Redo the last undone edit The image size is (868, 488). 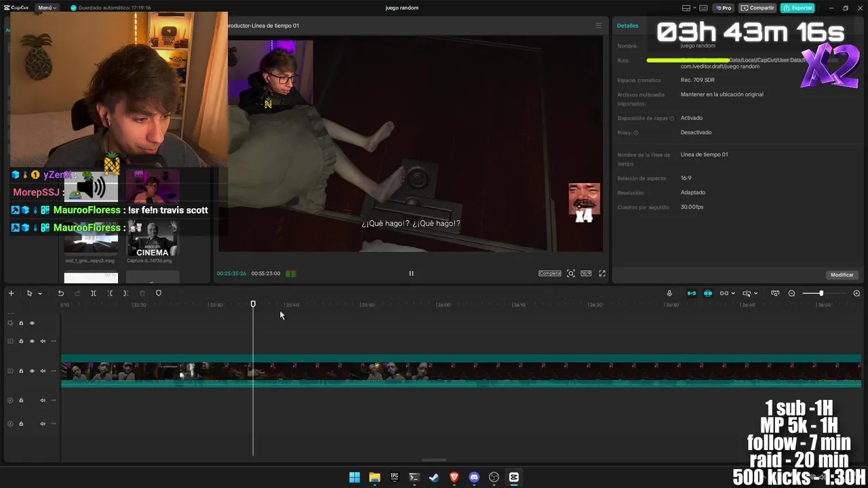(77, 293)
